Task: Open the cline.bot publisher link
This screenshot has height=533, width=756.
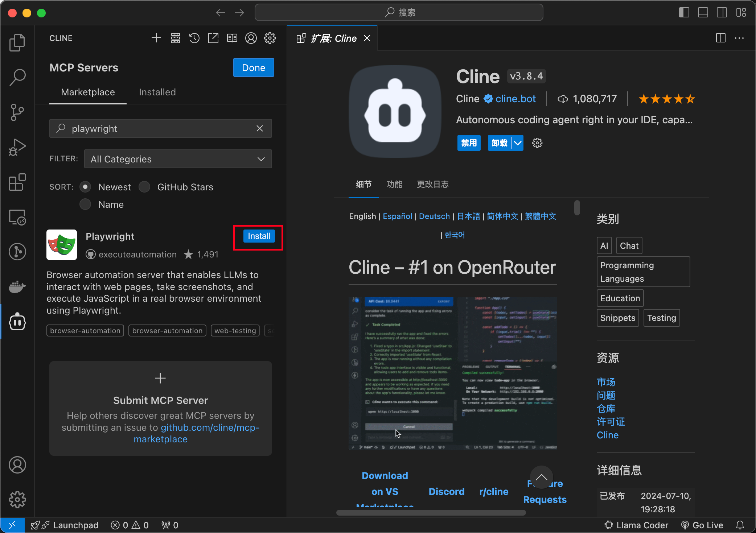Action: click(x=515, y=99)
